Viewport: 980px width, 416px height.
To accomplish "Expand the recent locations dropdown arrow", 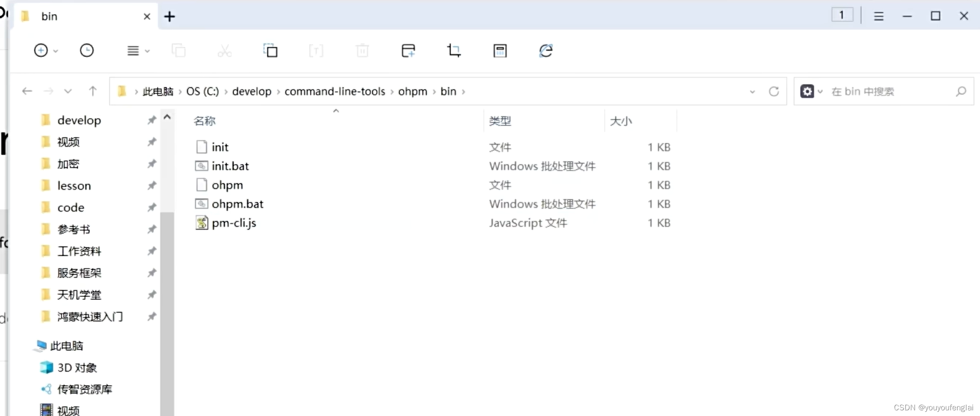I will click(x=68, y=91).
